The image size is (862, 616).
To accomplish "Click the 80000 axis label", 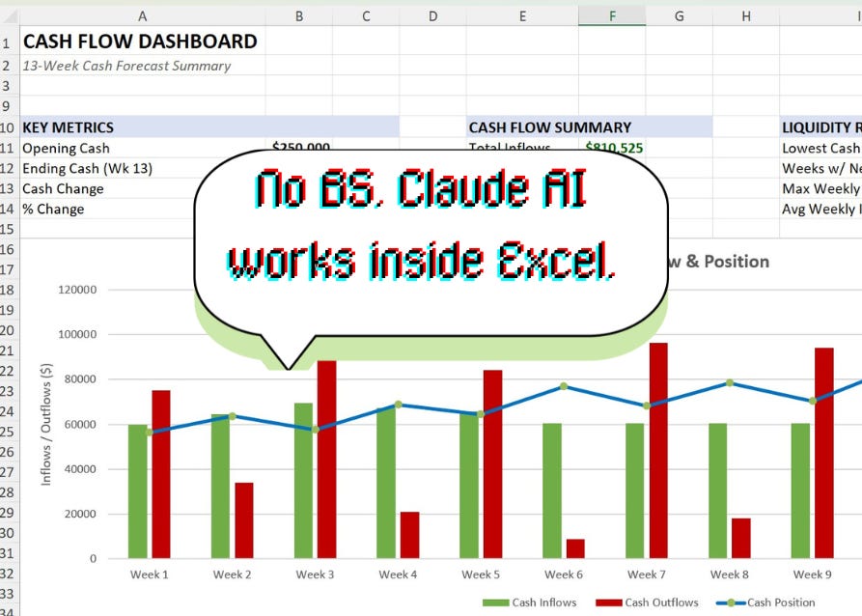I will pyautogui.click(x=80, y=378).
